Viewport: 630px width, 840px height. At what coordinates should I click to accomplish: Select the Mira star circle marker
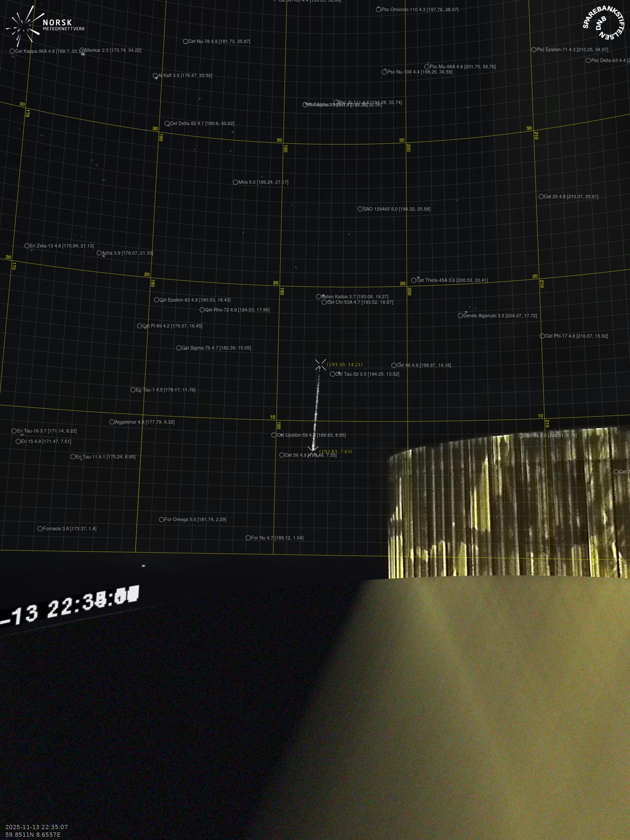tap(236, 182)
